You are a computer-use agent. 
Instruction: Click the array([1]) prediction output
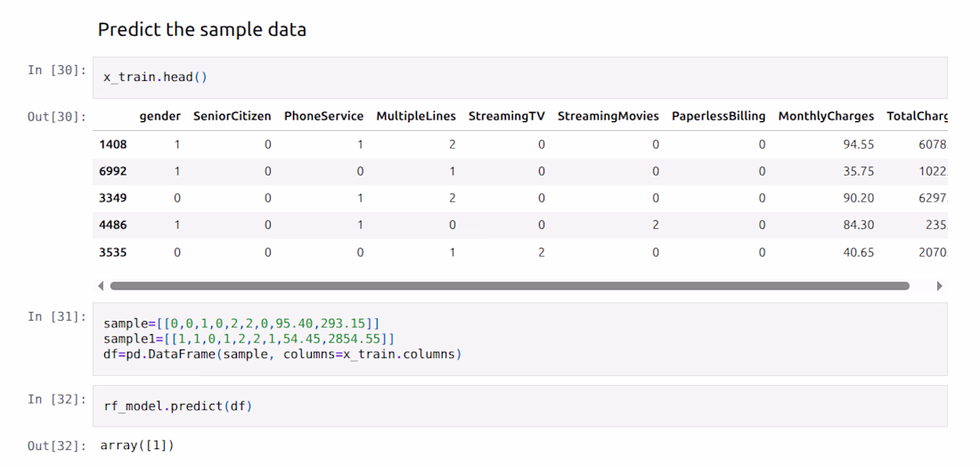(x=137, y=445)
